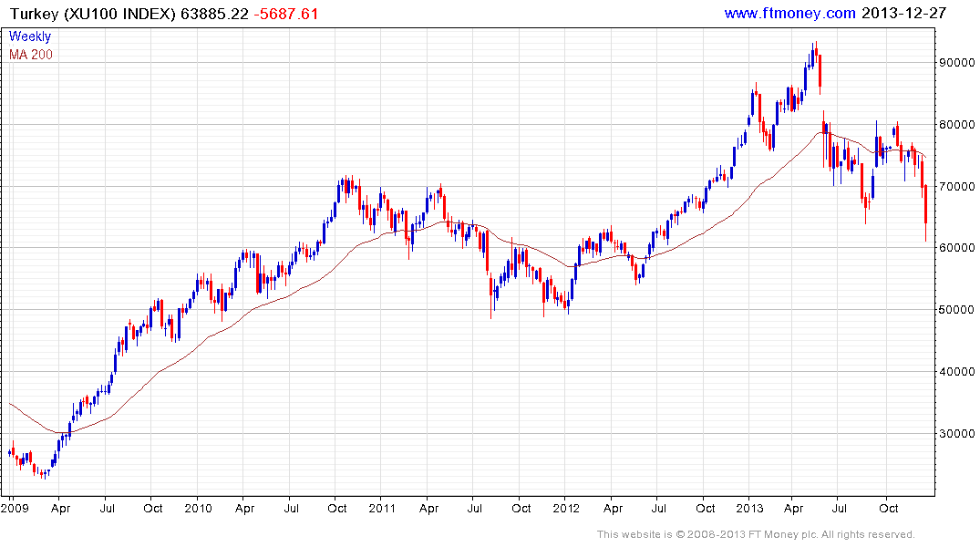Click the 60000 price axis label

coord(957,248)
